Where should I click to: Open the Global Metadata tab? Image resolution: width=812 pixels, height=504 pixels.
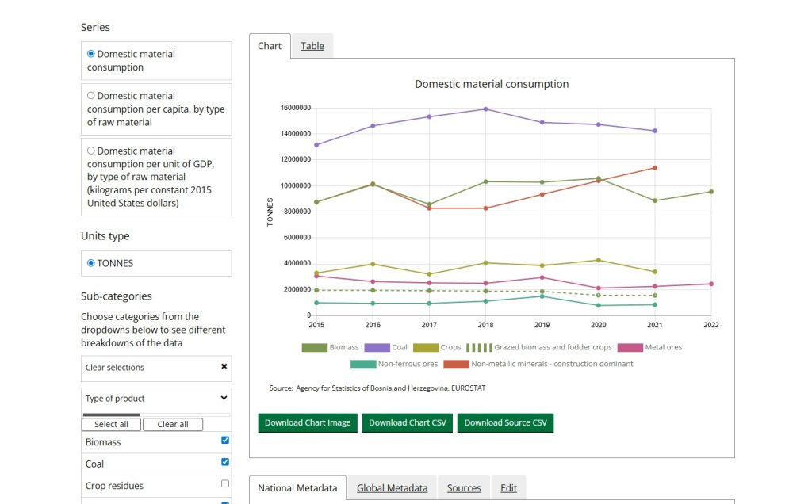pos(392,488)
